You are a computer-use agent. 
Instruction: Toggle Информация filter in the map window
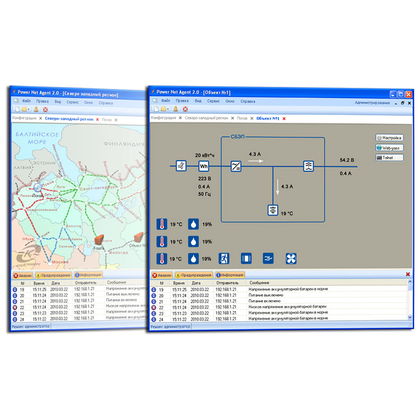click(x=88, y=275)
